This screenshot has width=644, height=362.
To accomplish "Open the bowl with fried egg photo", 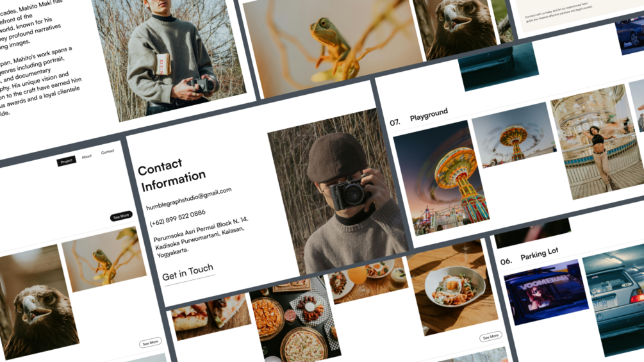I will coord(452,287).
